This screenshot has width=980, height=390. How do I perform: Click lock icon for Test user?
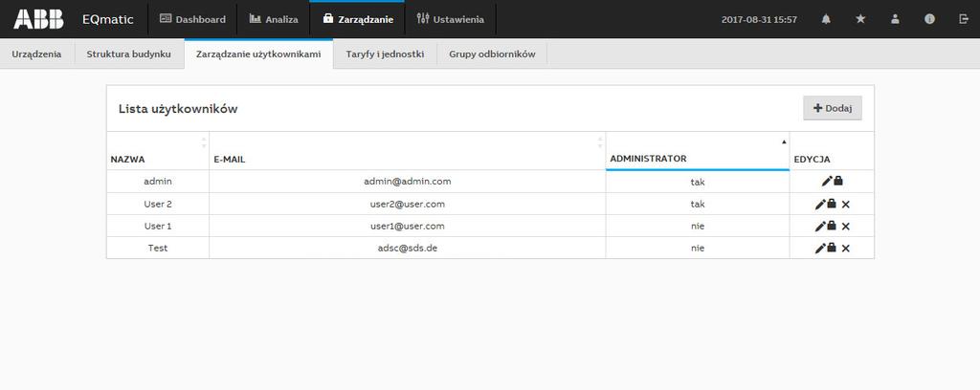tap(832, 248)
